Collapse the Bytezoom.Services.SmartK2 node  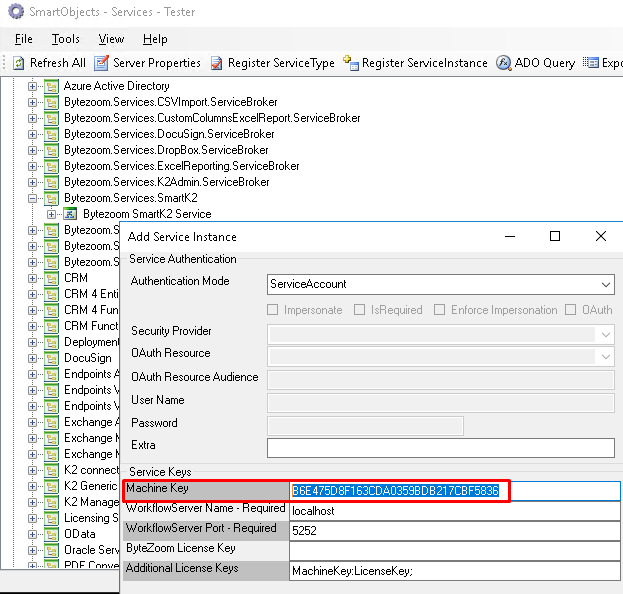point(32,198)
